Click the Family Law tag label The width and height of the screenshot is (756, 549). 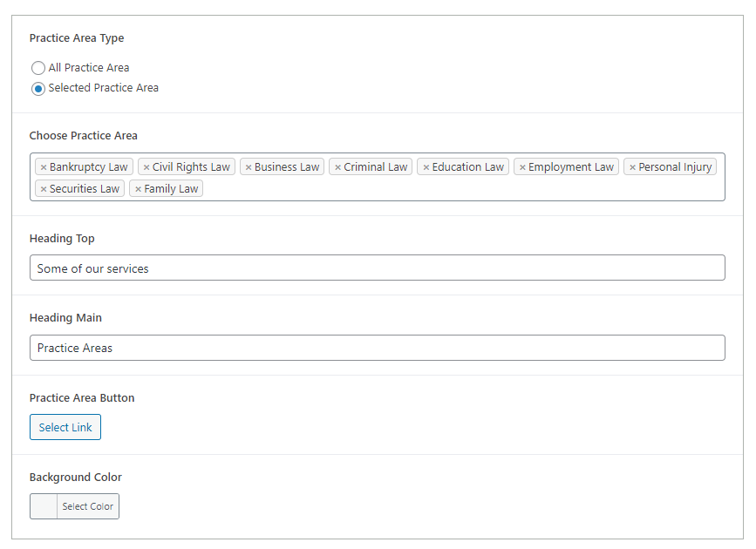coord(171,189)
